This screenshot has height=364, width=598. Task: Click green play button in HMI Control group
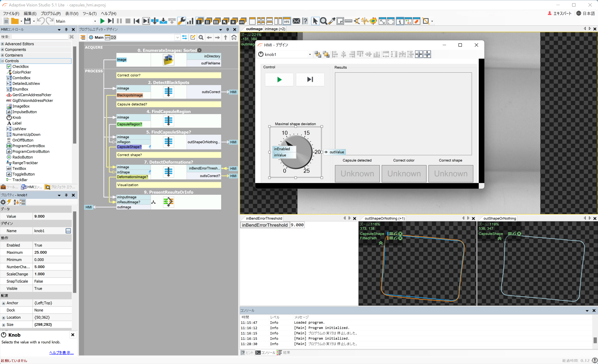279,79
